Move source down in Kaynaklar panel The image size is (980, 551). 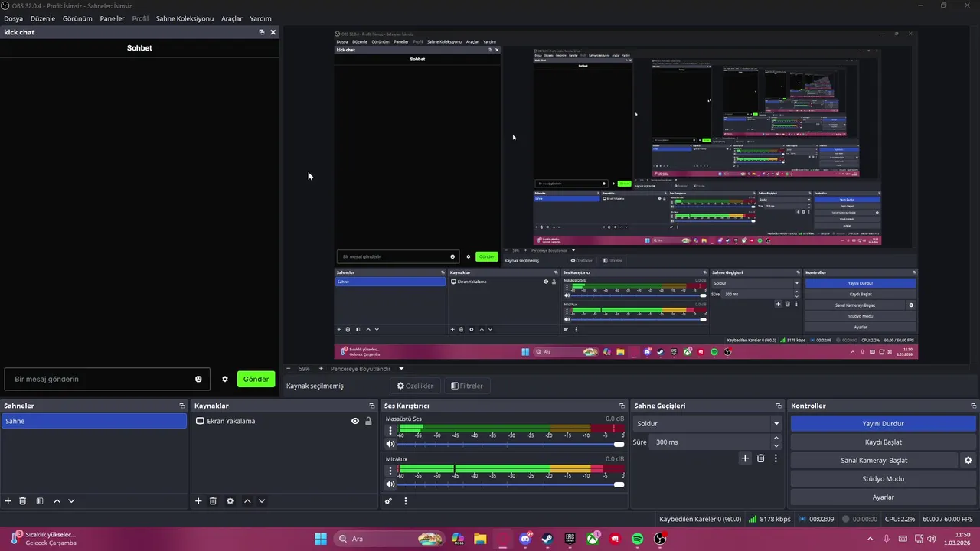pyautogui.click(x=261, y=501)
